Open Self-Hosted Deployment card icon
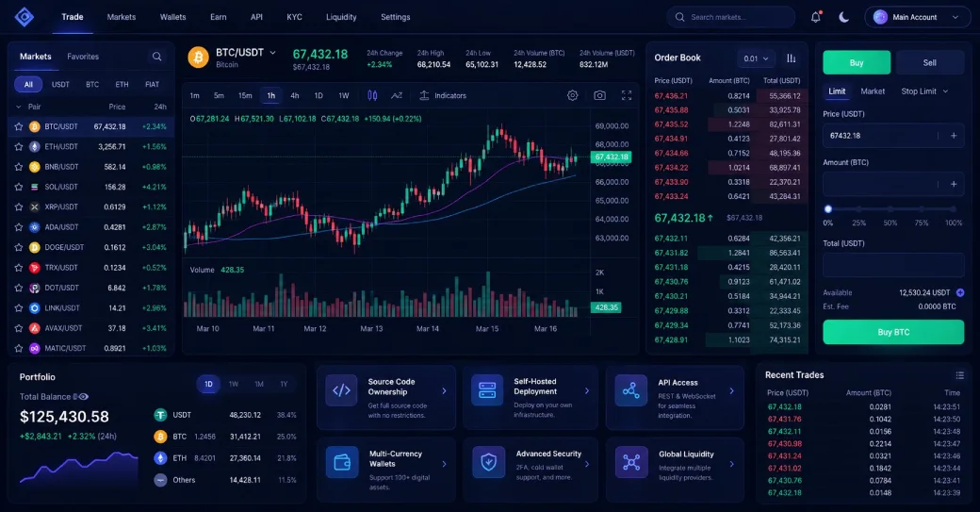Image resolution: width=980 pixels, height=512 pixels. tap(487, 390)
